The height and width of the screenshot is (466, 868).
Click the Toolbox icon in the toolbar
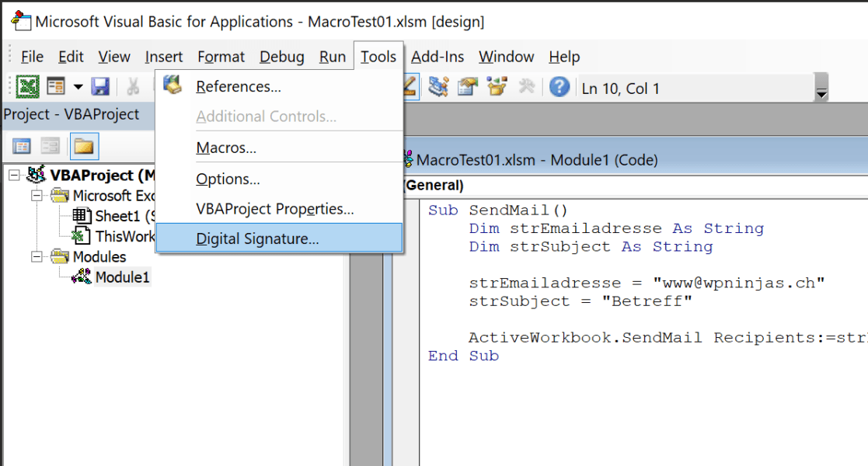tap(526, 87)
